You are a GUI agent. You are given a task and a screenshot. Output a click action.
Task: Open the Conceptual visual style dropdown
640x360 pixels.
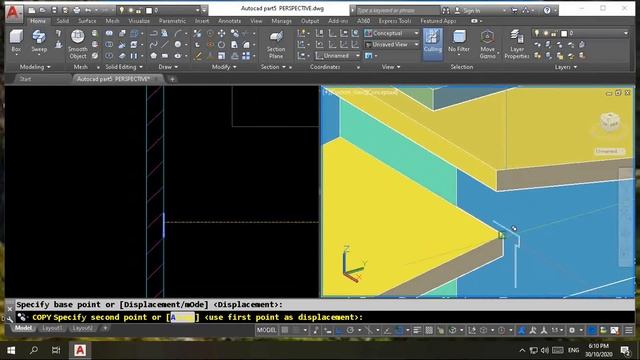coord(392,33)
